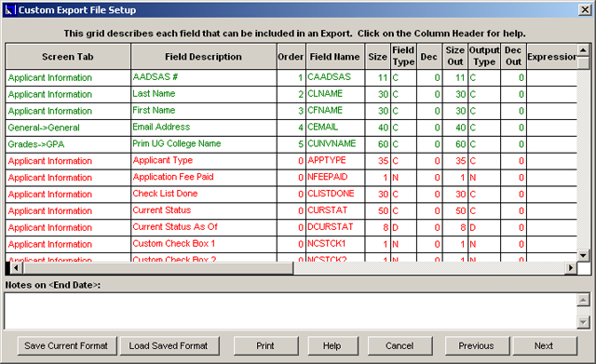Click the grid's vertical scroll up arrow
596x364 pixels.
pos(583,49)
